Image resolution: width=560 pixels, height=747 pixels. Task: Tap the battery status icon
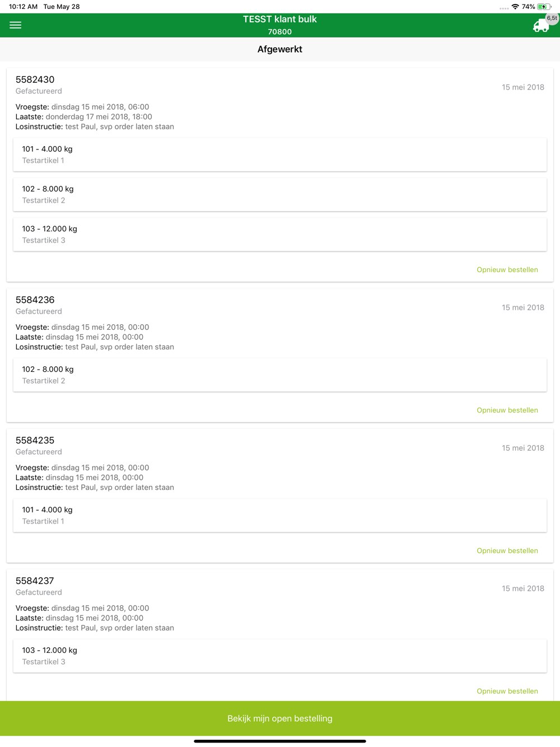coord(544,7)
